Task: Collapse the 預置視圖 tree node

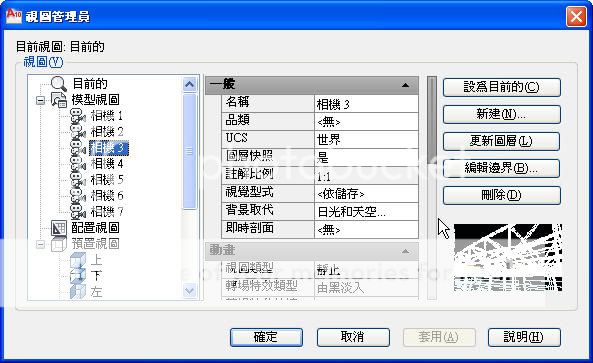Action: 40,244
